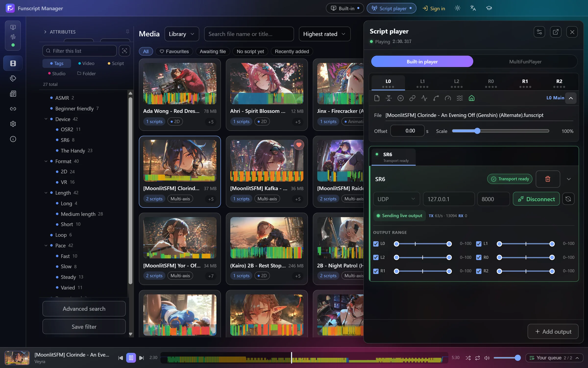Delete the SR6 output with trash icon
The width and height of the screenshot is (588, 368).
548,179
